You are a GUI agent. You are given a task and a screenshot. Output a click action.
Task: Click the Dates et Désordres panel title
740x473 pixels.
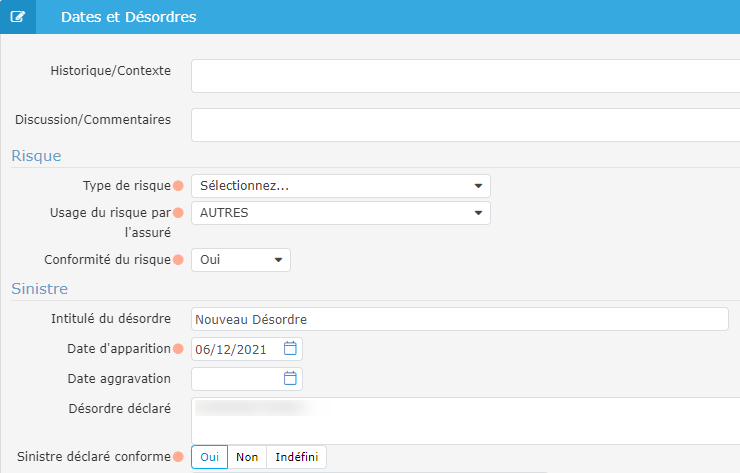click(128, 17)
